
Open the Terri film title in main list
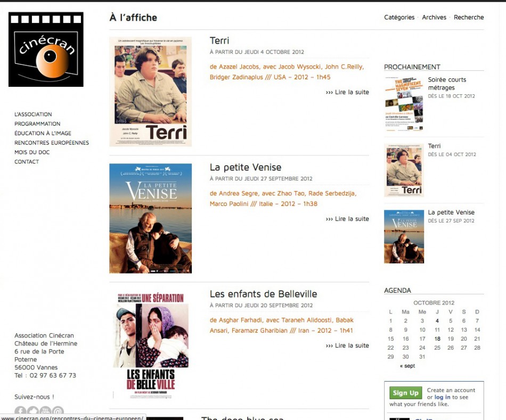pyautogui.click(x=219, y=40)
